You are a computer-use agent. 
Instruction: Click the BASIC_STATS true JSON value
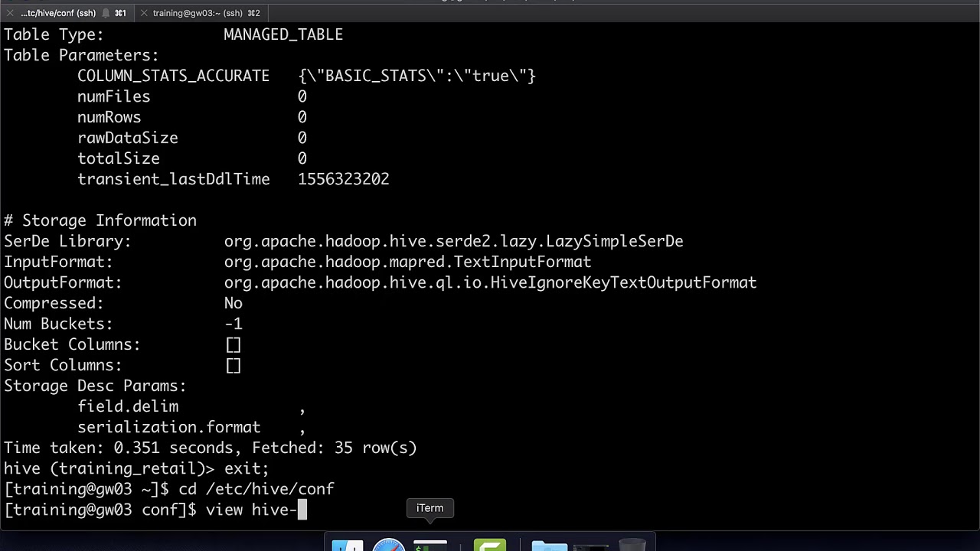(x=416, y=76)
